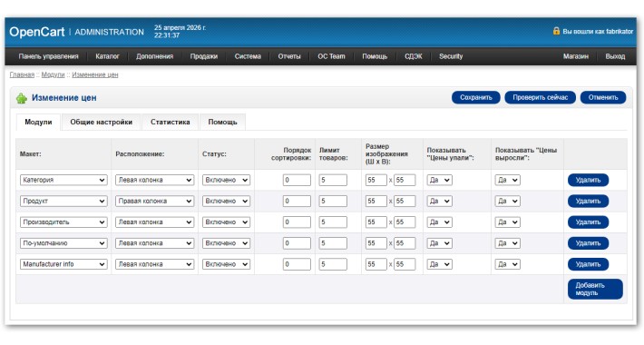The height and width of the screenshot is (345, 644).
Task: Click the Добавить модуль button
Action: (x=595, y=289)
